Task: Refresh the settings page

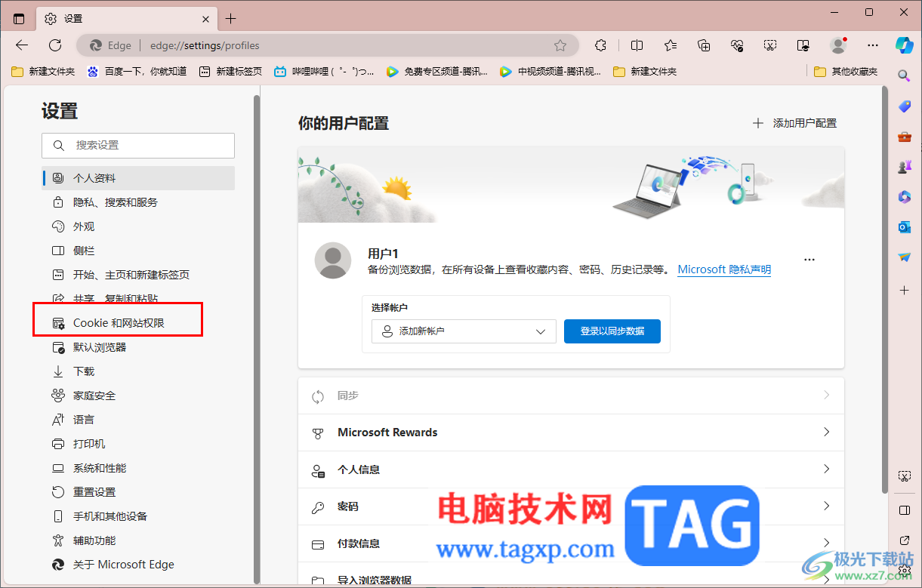Action: (55, 45)
